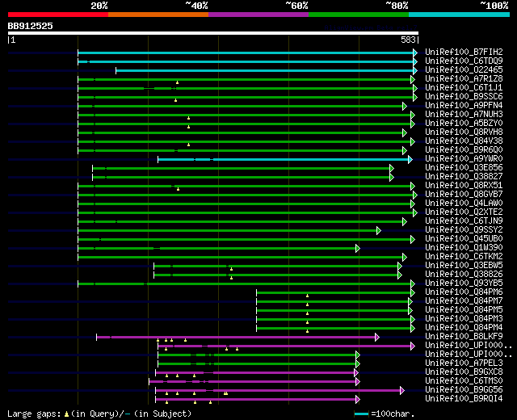Select the UniRef100_Q38826 label
Screen dimensions: 517x420
click(464, 275)
